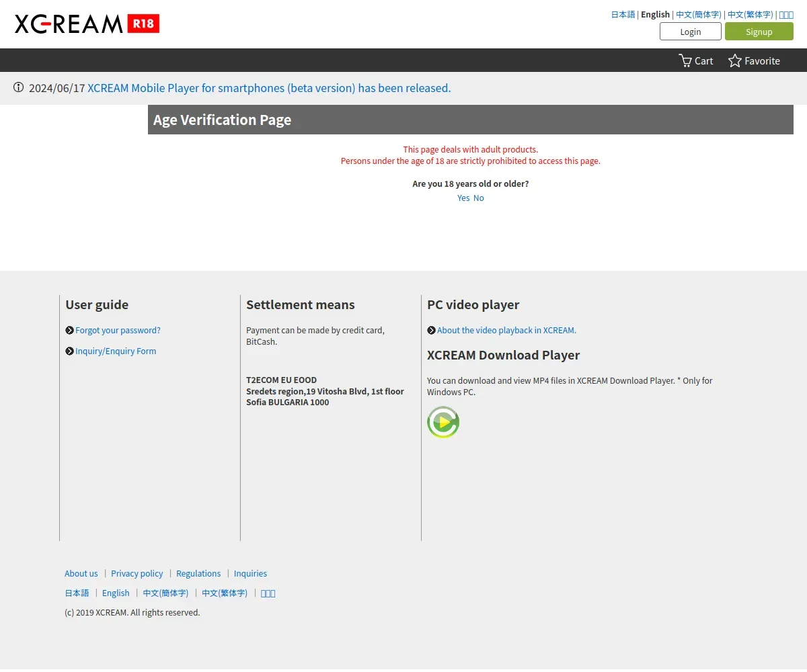
Task: Click the arrow bullet beside About the video playback
Action: tap(431, 330)
